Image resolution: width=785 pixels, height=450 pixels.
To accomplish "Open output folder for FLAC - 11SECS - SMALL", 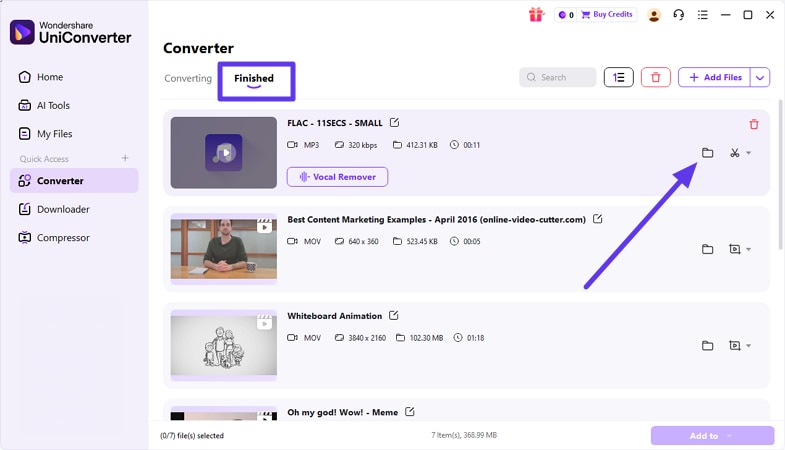I will [x=707, y=153].
